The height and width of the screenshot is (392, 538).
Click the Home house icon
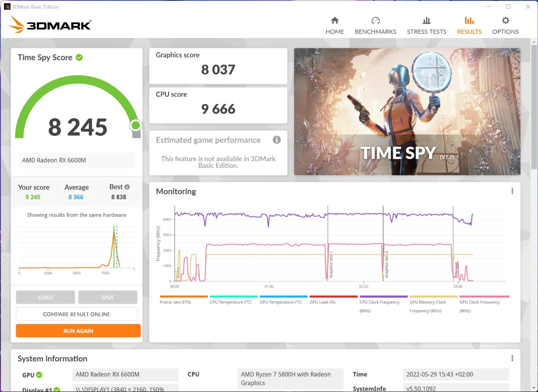coord(334,21)
